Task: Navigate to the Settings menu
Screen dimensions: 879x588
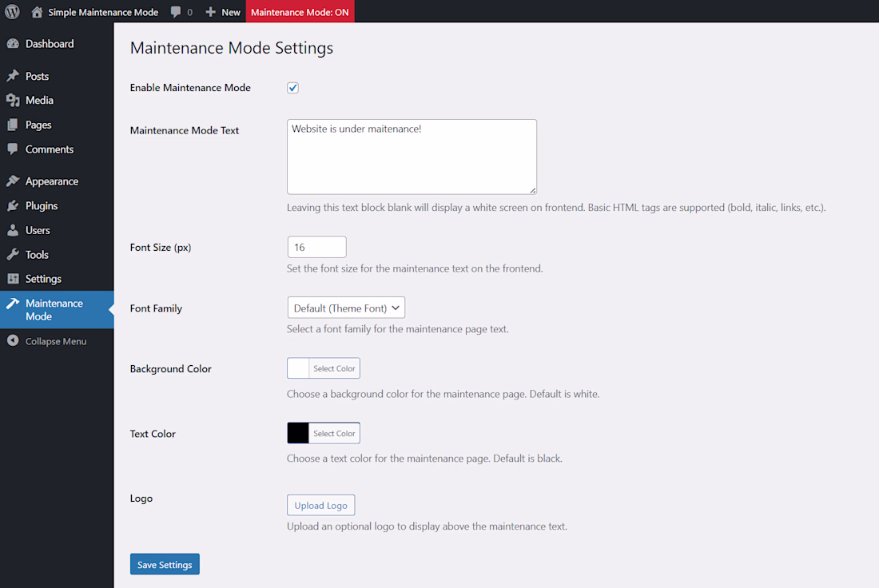Action: [57, 279]
